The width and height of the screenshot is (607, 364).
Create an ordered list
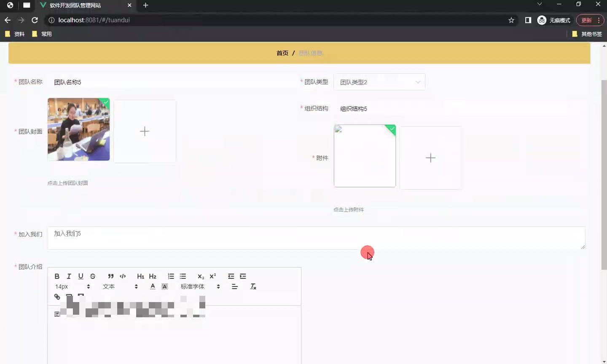[x=171, y=276]
